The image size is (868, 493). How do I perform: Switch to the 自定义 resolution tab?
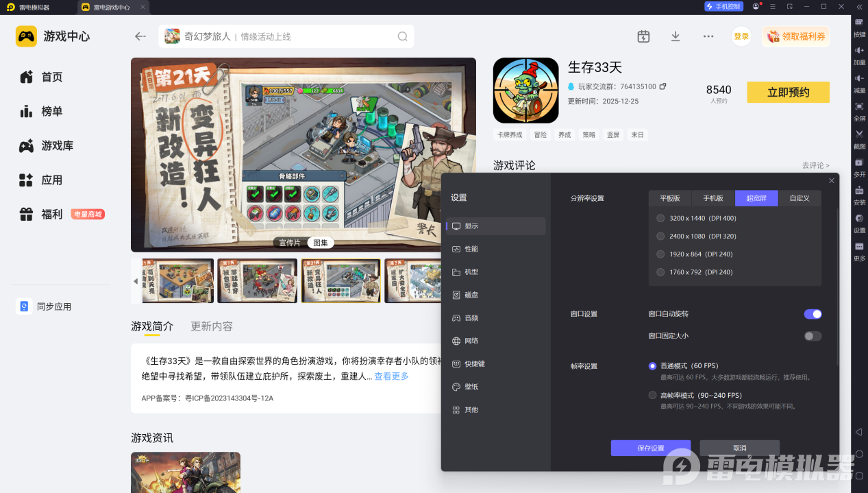tap(799, 198)
